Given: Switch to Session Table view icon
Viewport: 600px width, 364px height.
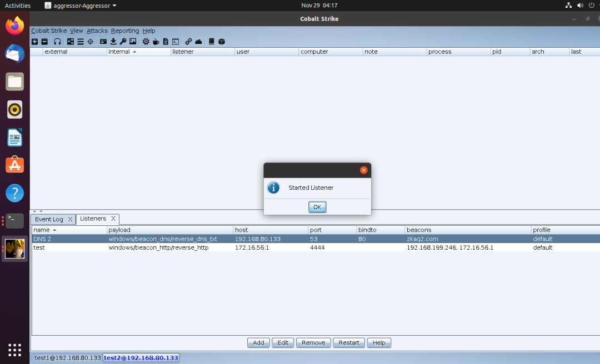Looking at the screenshot, I should 81,42.
